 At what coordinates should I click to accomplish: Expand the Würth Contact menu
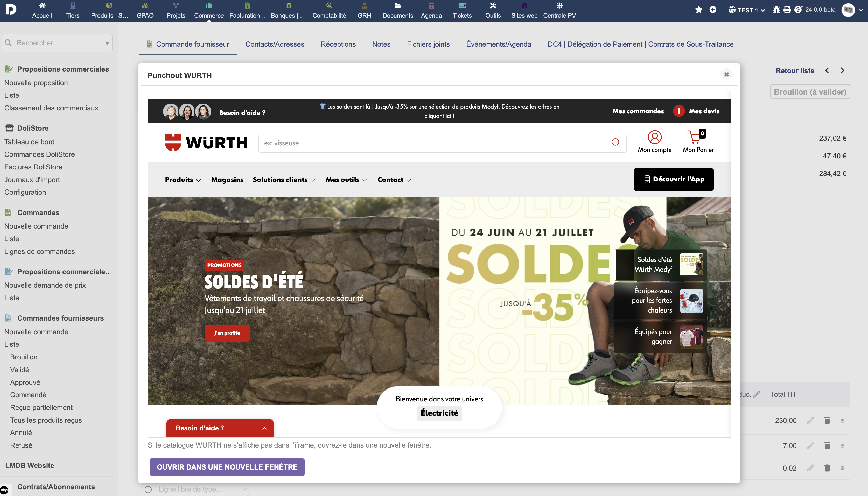click(394, 180)
